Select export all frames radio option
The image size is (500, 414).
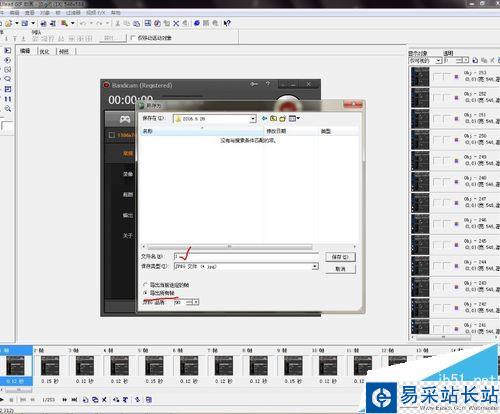coord(145,293)
